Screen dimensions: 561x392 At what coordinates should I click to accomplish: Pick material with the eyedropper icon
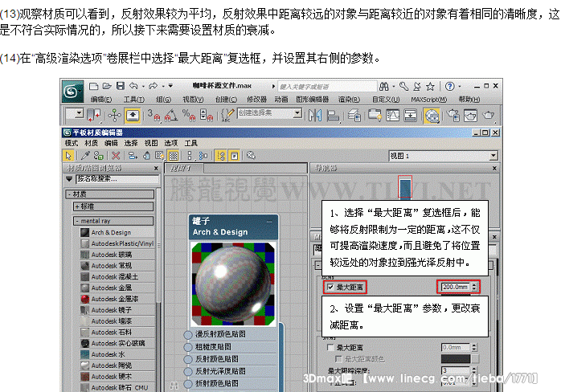(x=85, y=156)
